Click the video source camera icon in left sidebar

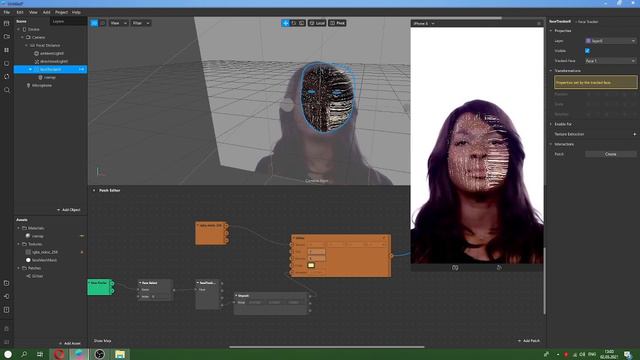(7, 37)
